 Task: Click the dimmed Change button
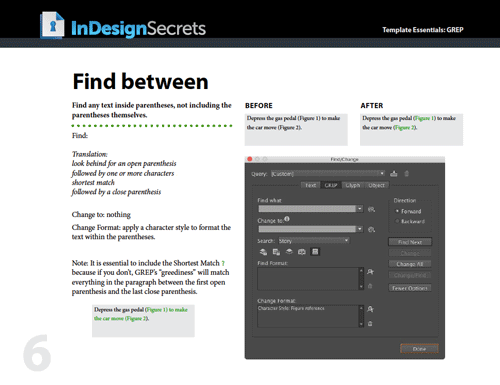410,253
